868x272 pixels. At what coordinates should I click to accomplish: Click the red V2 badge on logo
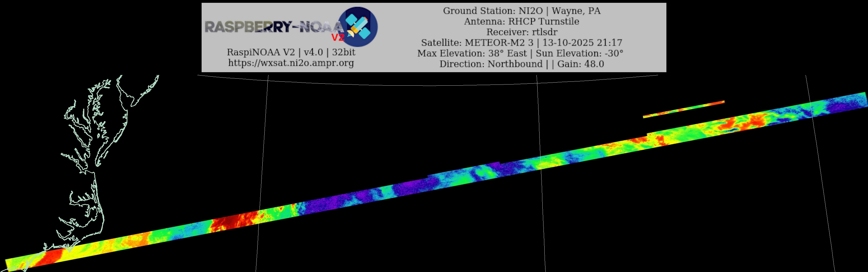[x=338, y=37]
